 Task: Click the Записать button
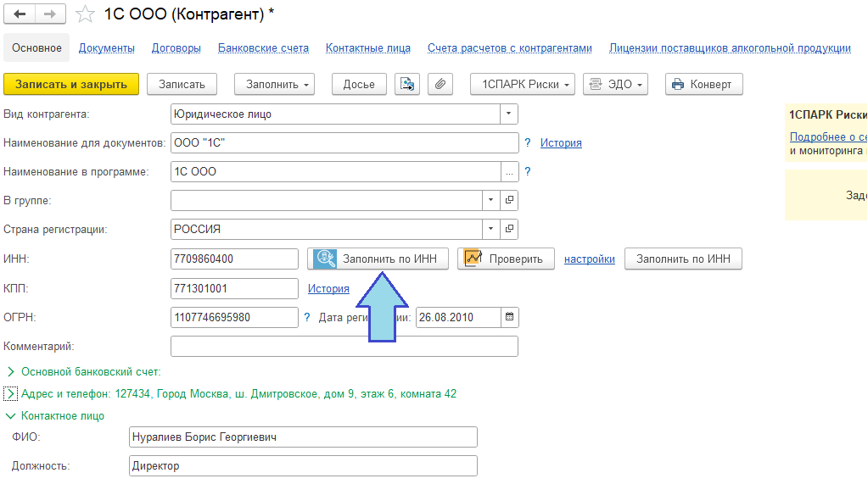[182, 84]
